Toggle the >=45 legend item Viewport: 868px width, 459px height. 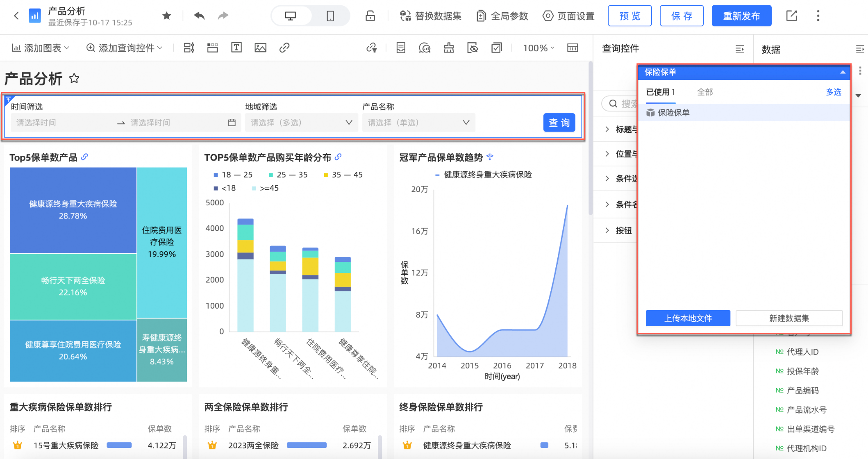point(265,188)
